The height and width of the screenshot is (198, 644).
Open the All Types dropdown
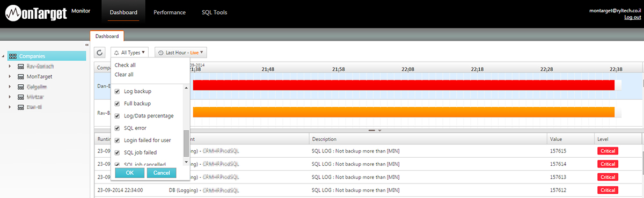pos(129,53)
